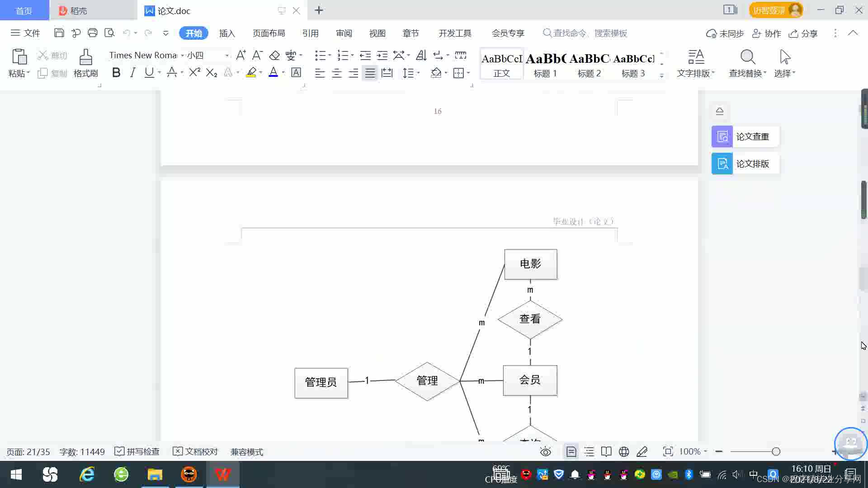Open the Insert (插入) tab
Image resolution: width=868 pixels, height=488 pixels.
pyautogui.click(x=227, y=33)
